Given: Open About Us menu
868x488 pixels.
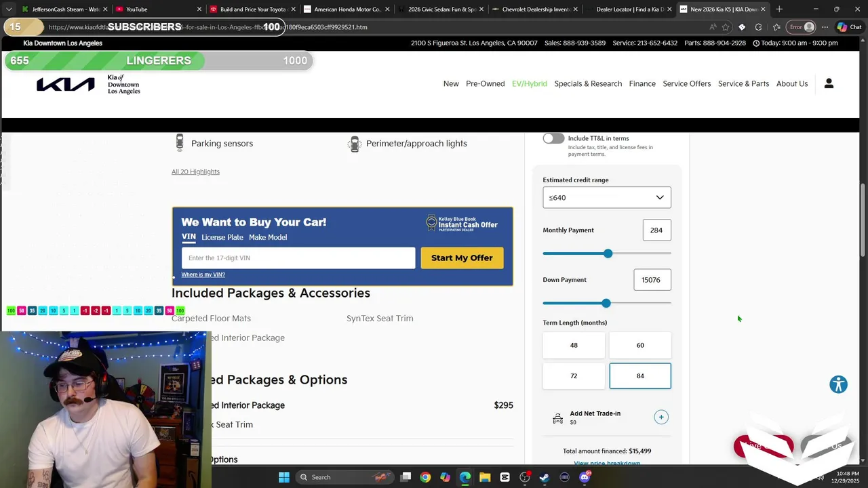Looking at the screenshot, I should pyautogui.click(x=792, y=83).
